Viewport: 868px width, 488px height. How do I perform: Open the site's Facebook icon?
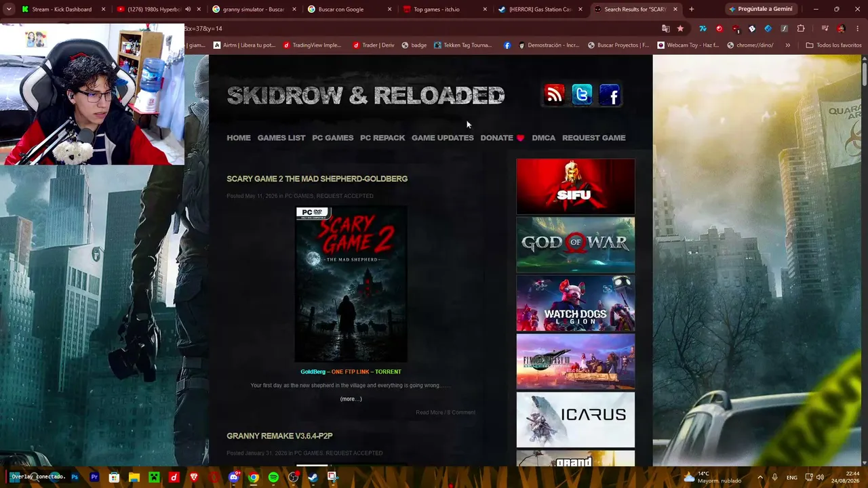pyautogui.click(x=610, y=95)
